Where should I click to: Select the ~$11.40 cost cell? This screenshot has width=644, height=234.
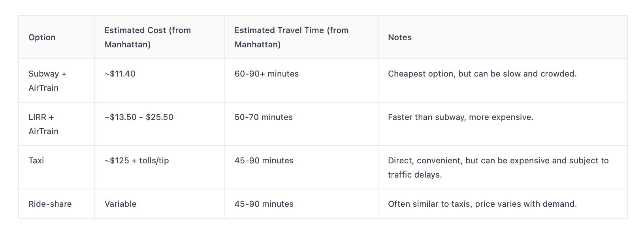(160, 81)
